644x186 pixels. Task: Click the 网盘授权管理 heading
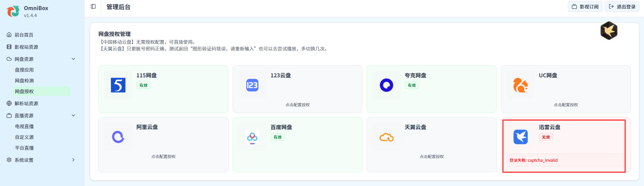pyautogui.click(x=114, y=34)
